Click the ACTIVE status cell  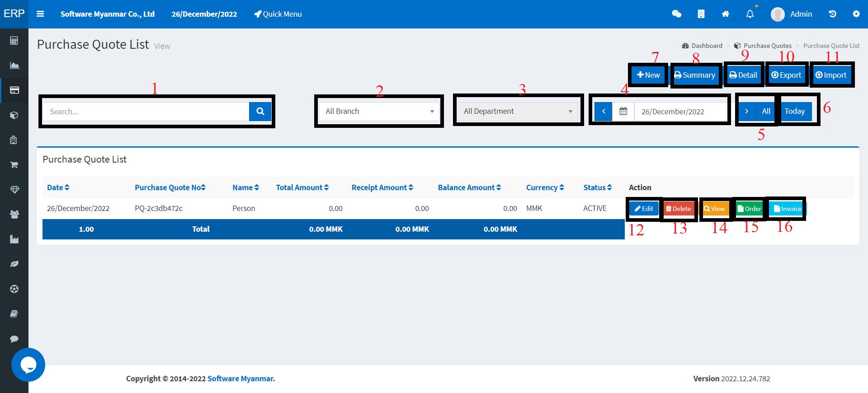(594, 208)
